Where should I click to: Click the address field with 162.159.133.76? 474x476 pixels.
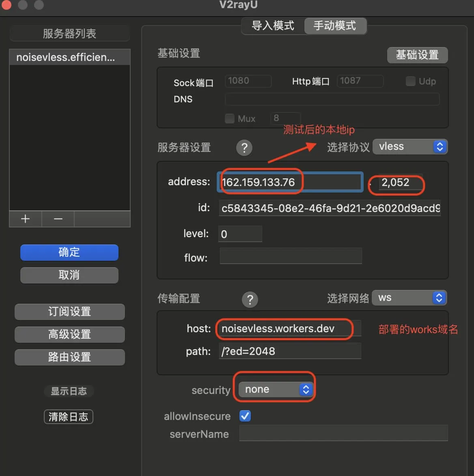point(290,182)
